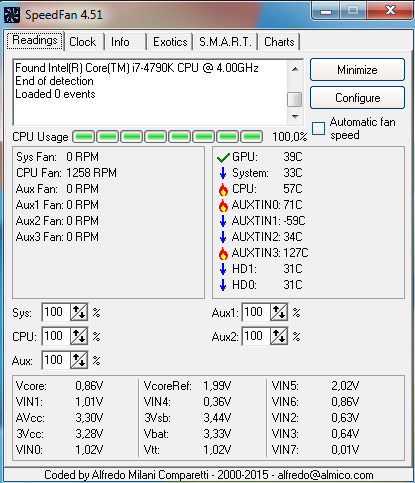Viewport: 415px width, 483px height.
Task: Click the VcoreRef 1,99V voltage reading
Action: pyautogui.click(x=187, y=386)
